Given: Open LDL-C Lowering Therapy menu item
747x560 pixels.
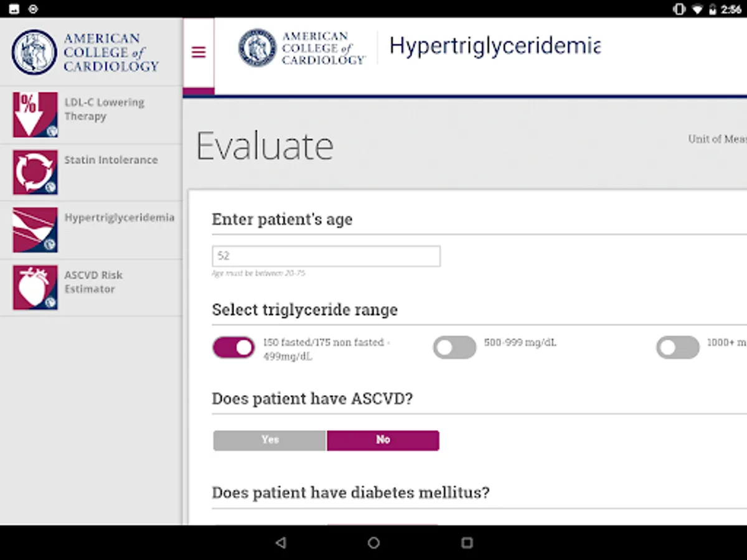Looking at the screenshot, I should click(91, 115).
